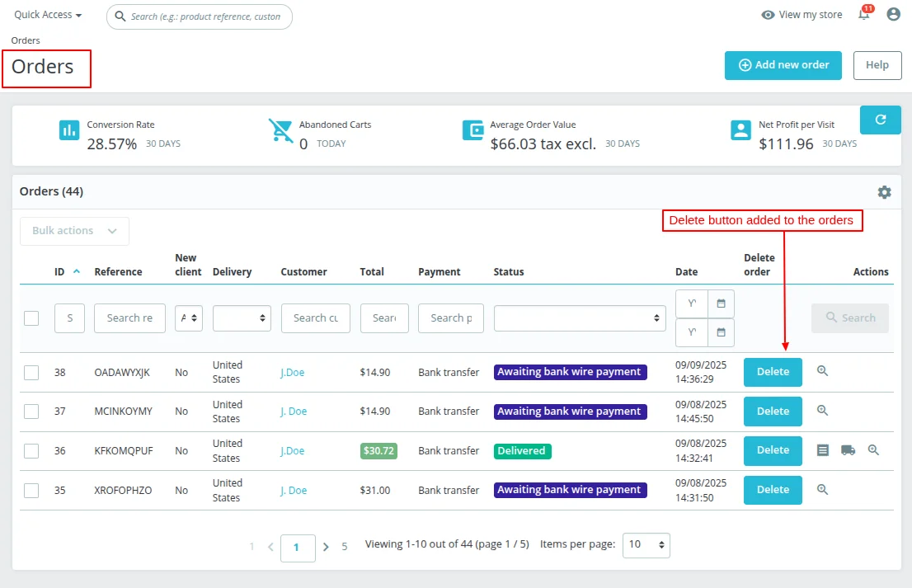This screenshot has height=588, width=912.
Task: Open the orders grid settings gear
Action: pos(884,192)
